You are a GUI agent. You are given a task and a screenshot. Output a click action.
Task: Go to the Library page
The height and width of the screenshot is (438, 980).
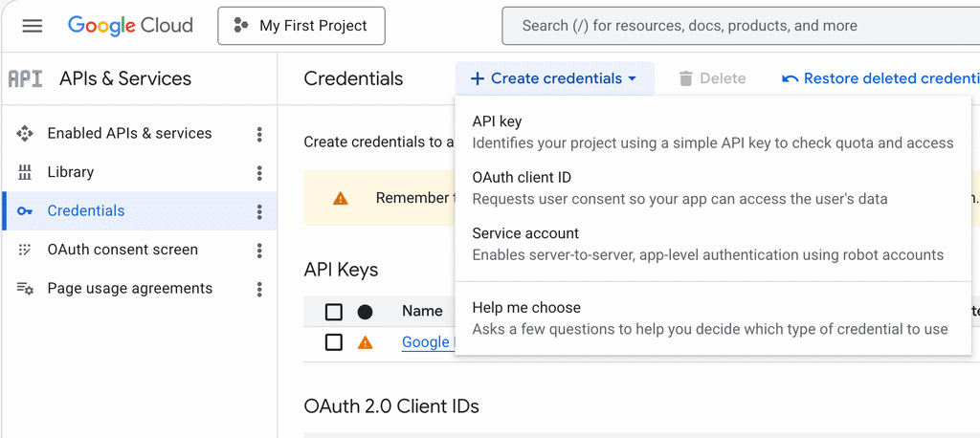tap(71, 172)
